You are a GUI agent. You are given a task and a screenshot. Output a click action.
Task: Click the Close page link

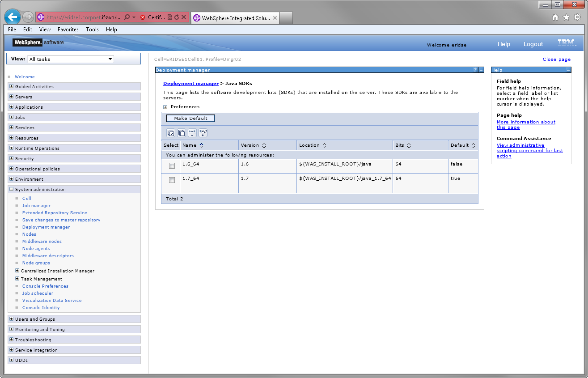pos(557,59)
